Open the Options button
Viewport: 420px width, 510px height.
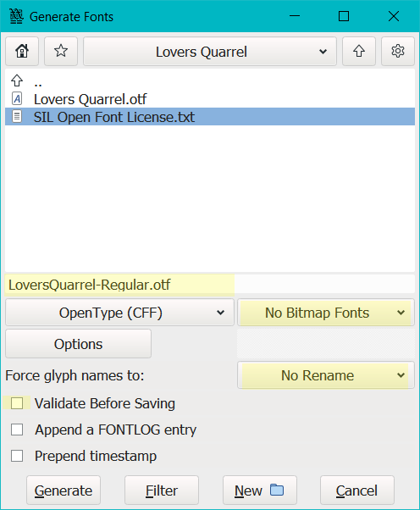pyautogui.click(x=79, y=344)
